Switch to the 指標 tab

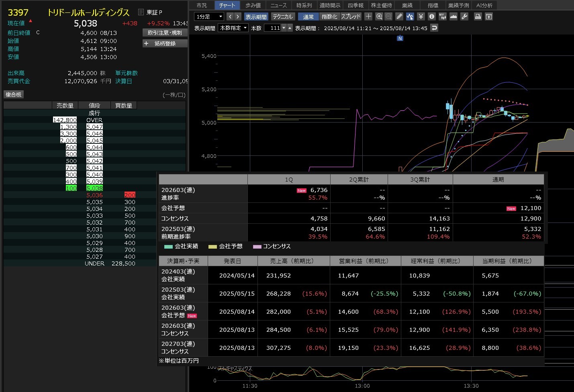[x=433, y=5]
